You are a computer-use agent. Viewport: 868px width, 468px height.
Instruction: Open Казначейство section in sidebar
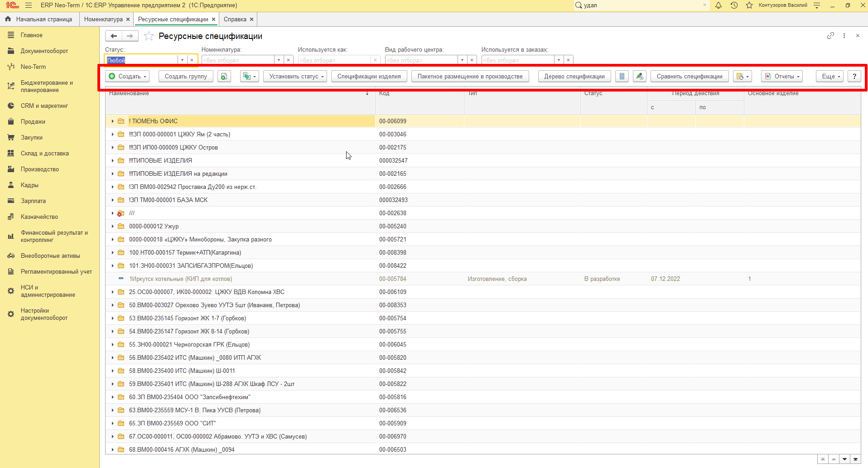point(39,217)
